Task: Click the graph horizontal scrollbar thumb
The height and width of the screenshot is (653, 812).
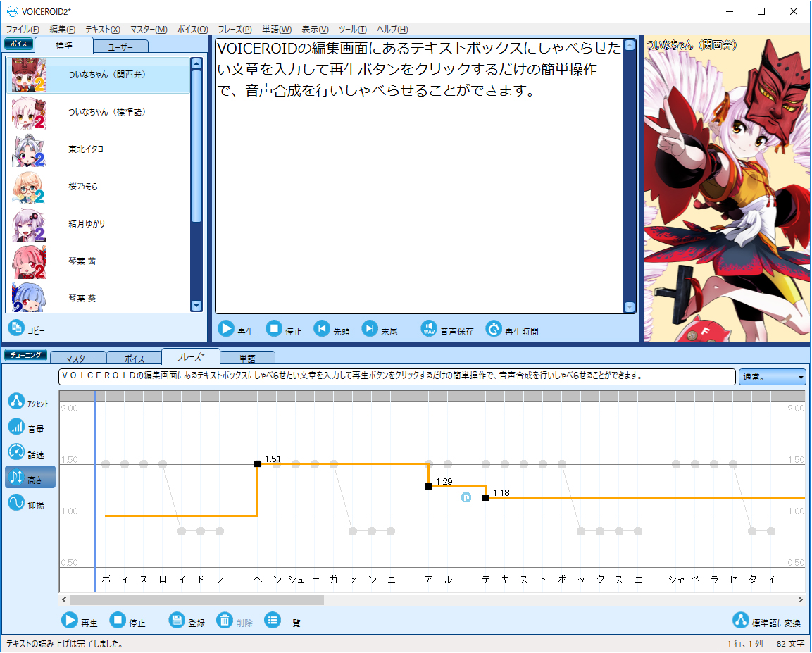Action: [x=197, y=599]
